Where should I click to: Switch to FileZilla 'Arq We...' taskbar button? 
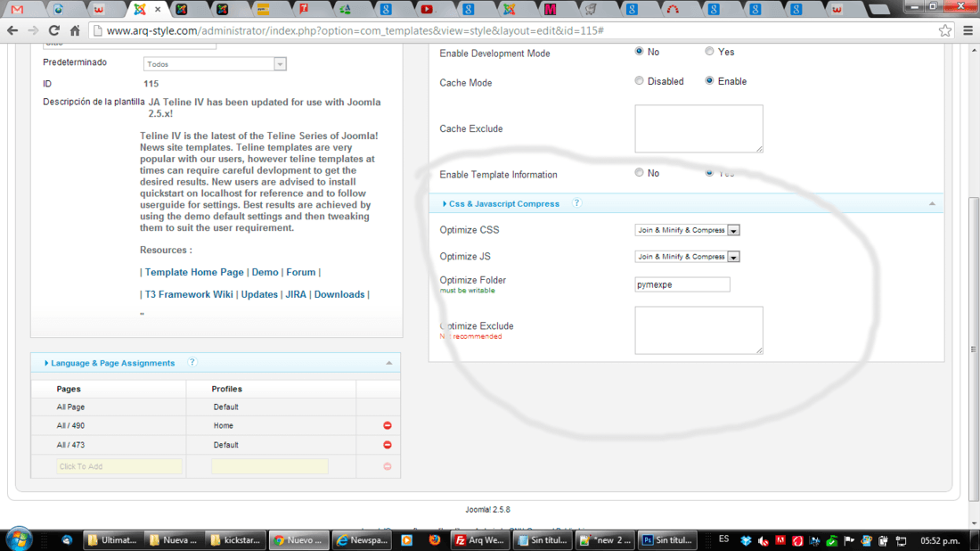480,539
